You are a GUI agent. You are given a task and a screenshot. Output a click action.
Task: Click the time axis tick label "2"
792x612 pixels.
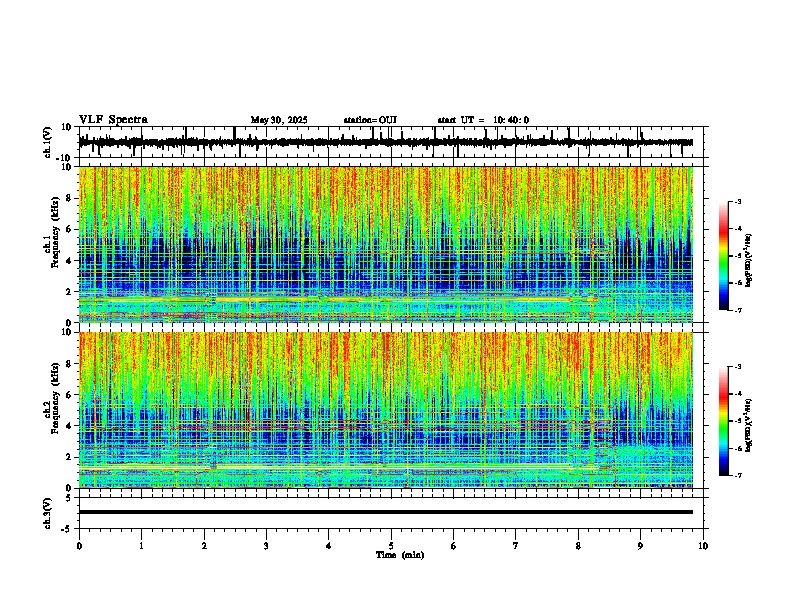click(204, 546)
